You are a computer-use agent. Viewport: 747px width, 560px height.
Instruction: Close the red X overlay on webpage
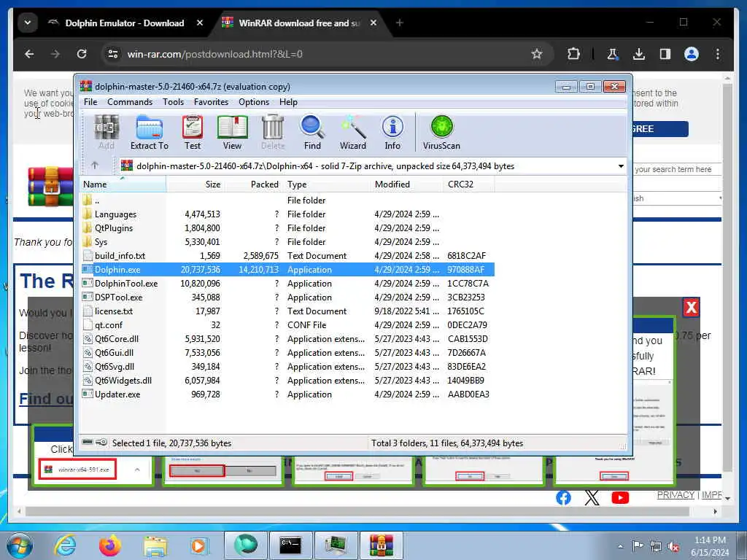pyautogui.click(x=692, y=308)
